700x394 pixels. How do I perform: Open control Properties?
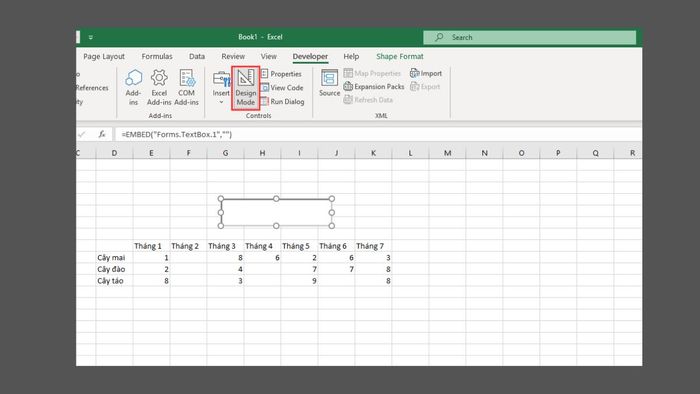tap(281, 74)
